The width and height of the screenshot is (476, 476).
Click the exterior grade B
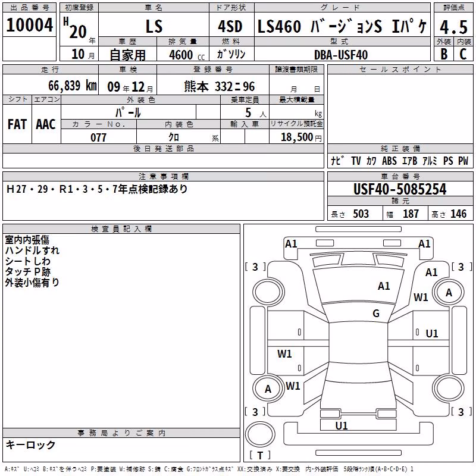pyautogui.click(x=444, y=54)
